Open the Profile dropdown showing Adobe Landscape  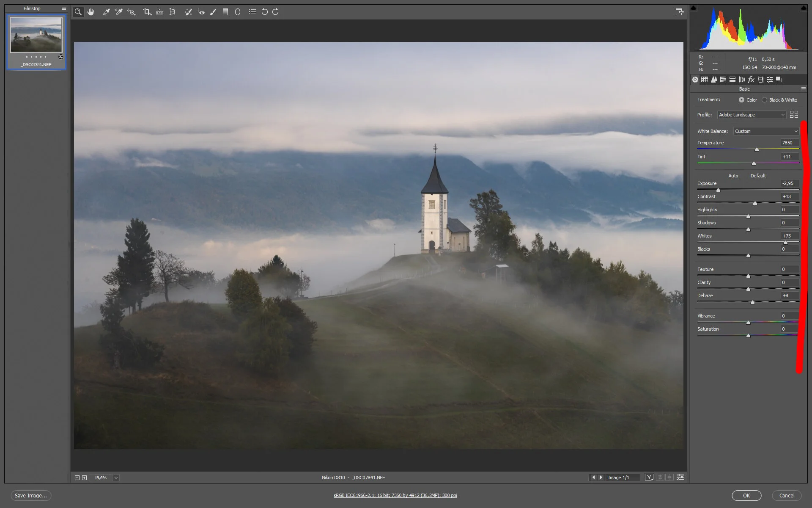(x=752, y=115)
